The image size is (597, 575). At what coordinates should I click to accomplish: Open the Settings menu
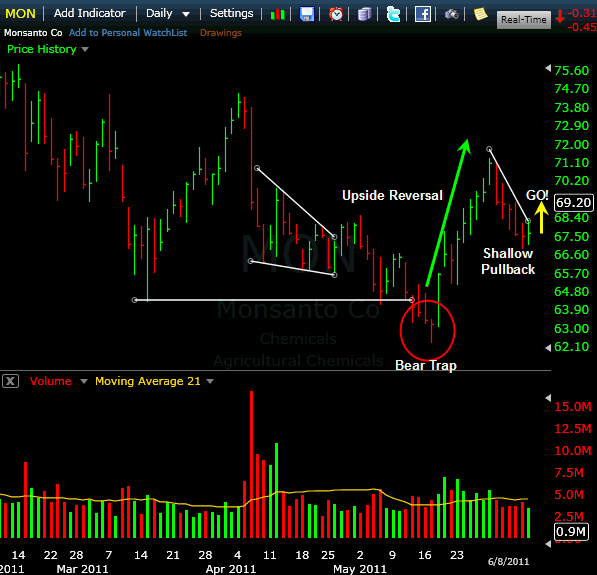[231, 13]
